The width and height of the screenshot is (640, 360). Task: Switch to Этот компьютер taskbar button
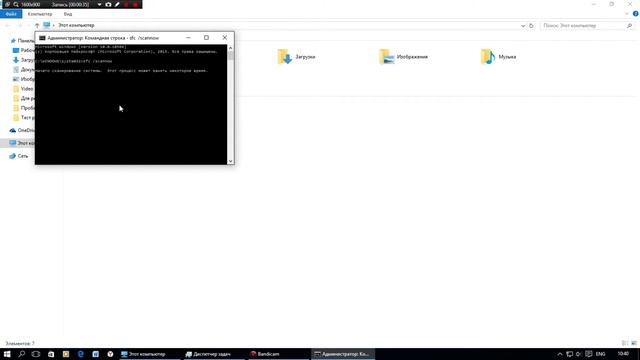click(x=149, y=354)
